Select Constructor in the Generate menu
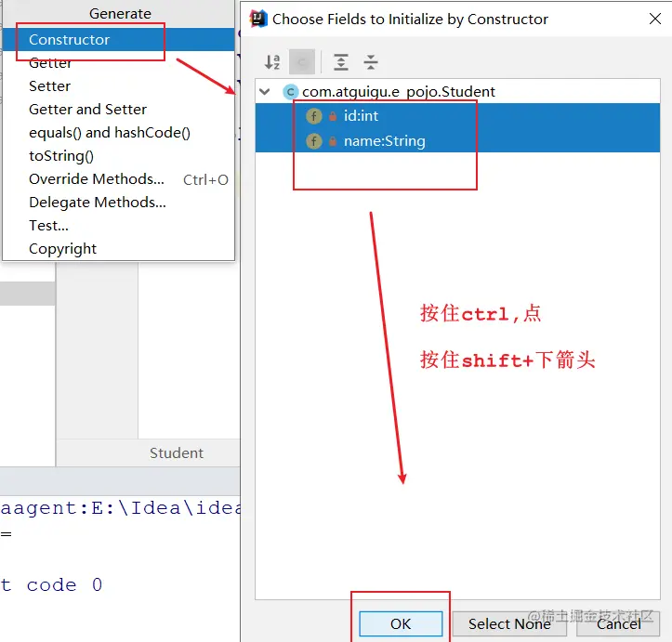 pyautogui.click(x=118, y=39)
